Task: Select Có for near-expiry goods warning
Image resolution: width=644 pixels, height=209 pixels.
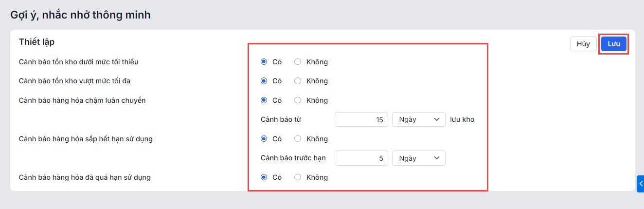Action: coord(264,139)
